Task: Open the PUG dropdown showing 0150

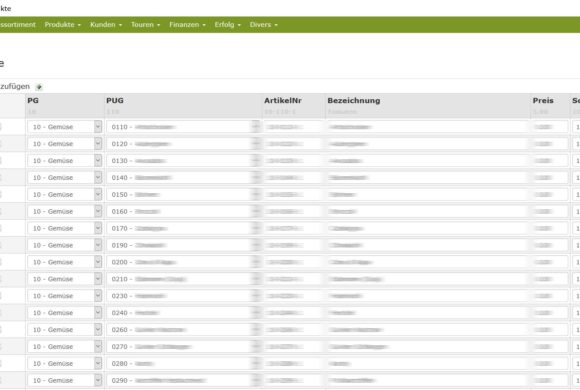Action: (x=183, y=195)
